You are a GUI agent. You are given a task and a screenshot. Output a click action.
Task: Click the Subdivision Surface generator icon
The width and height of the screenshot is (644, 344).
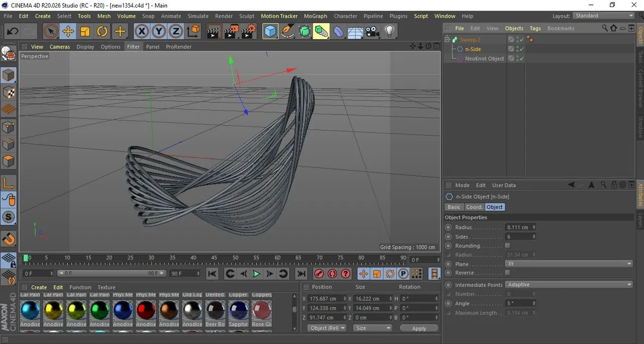(305, 32)
